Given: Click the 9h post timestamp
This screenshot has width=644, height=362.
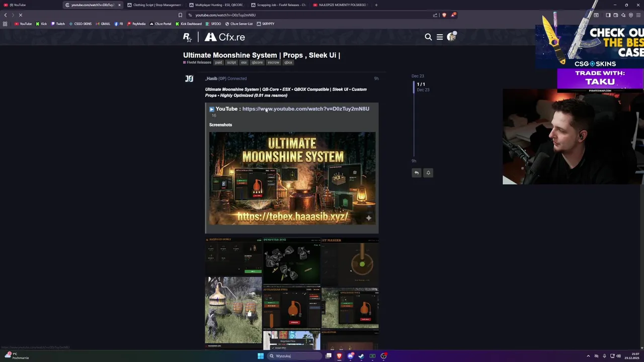Looking at the screenshot, I should pyautogui.click(x=376, y=78).
